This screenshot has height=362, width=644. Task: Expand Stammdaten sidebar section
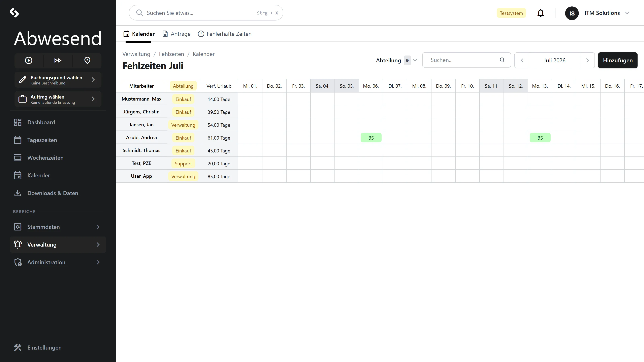tap(58, 227)
